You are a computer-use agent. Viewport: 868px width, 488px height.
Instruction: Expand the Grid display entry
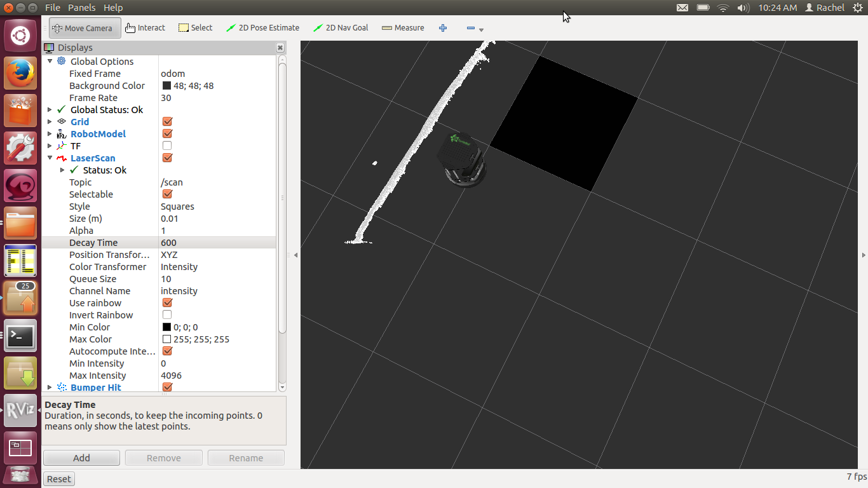pos(50,122)
